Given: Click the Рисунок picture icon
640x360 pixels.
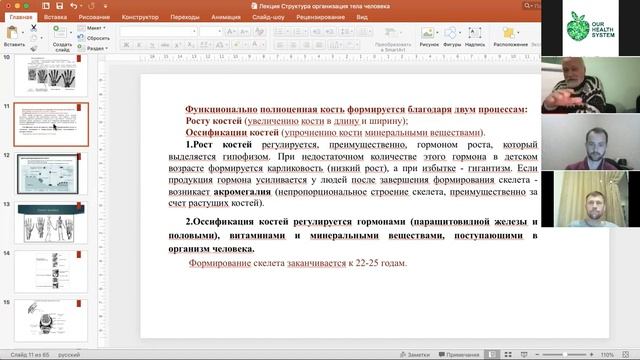Looking at the screenshot, I should (427, 33).
